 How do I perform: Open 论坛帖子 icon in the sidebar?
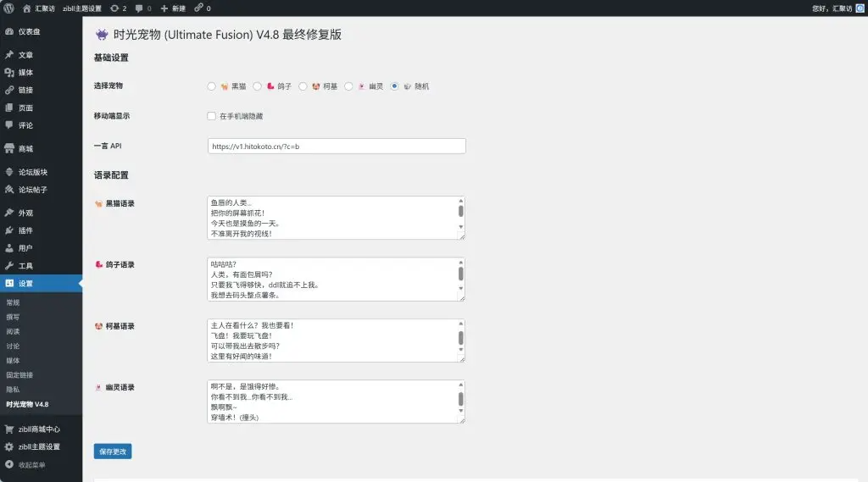(9, 189)
